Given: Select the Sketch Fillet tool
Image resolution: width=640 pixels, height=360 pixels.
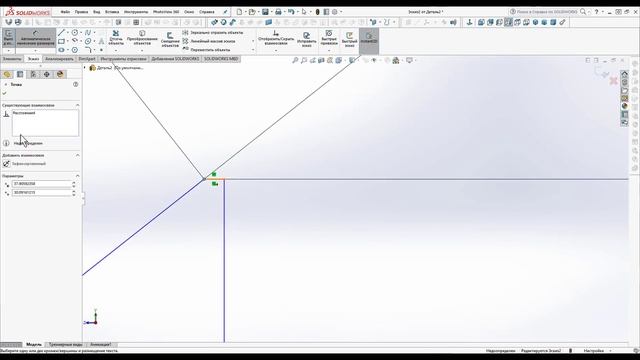Looking at the screenshot, I should pos(87,50).
